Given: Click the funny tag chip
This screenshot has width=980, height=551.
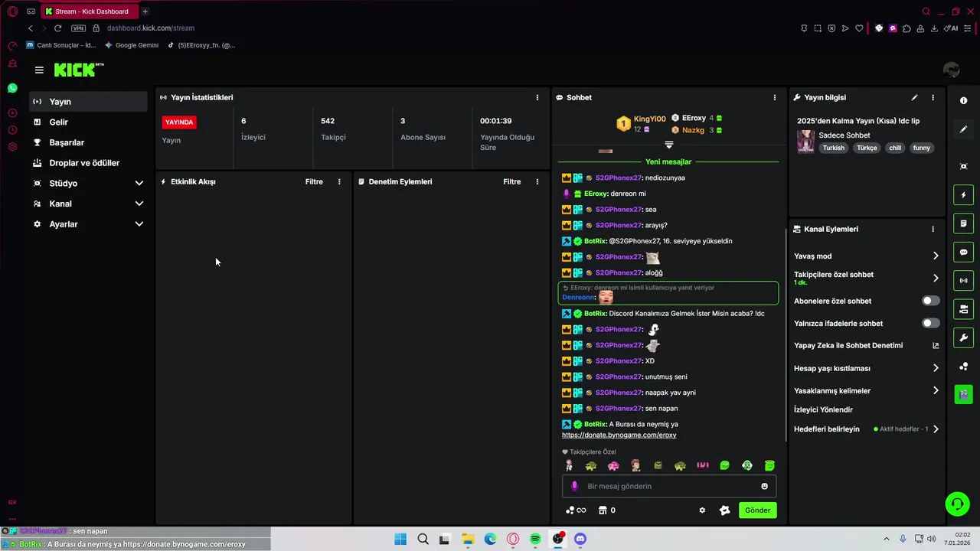Looking at the screenshot, I should coord(921,148).
